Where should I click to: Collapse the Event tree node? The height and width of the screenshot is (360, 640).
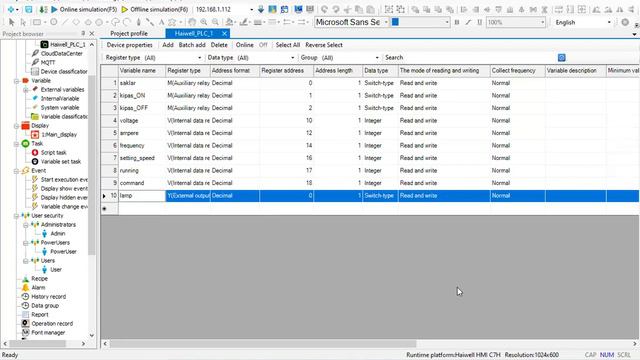(17, 171)
